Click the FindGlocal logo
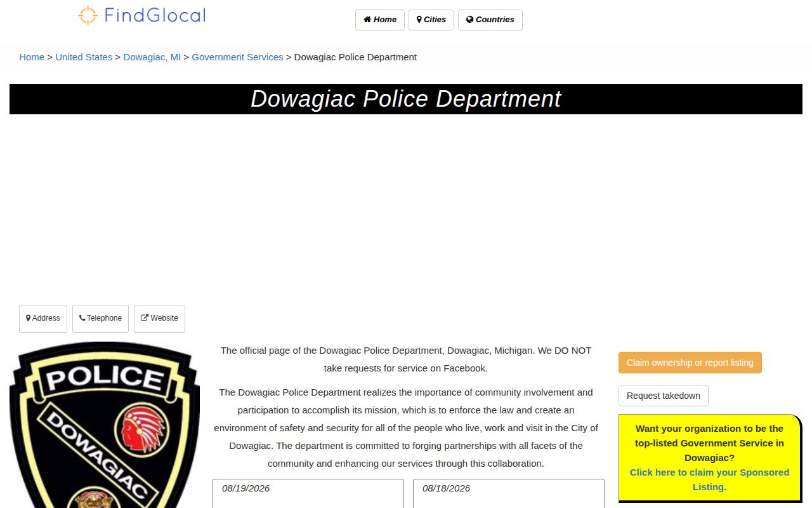This screenshot has height=508, width=812. pos(142,15)
